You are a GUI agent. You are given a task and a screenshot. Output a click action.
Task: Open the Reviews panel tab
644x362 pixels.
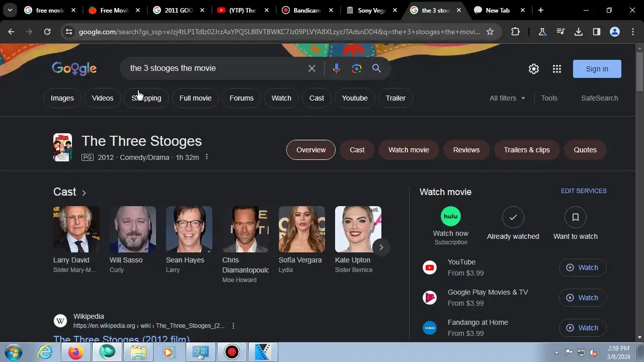466,150
